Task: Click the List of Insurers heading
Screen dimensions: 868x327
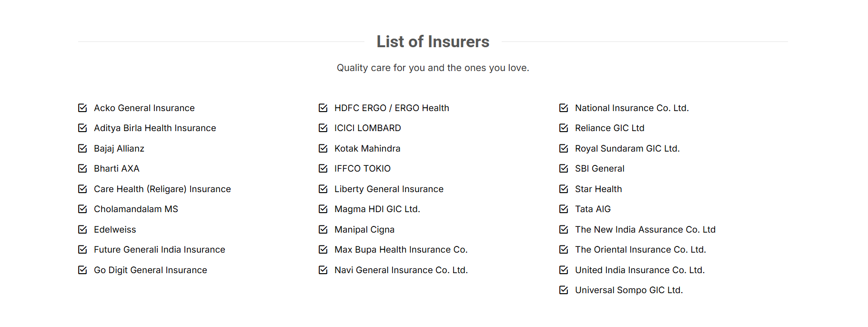Action: click(x=433, y=42)
